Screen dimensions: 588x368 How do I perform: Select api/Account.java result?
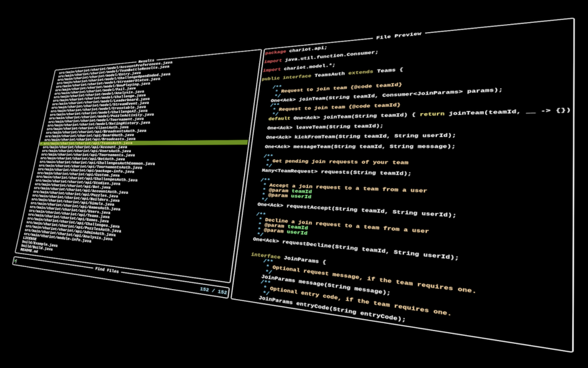click(86, 147)
